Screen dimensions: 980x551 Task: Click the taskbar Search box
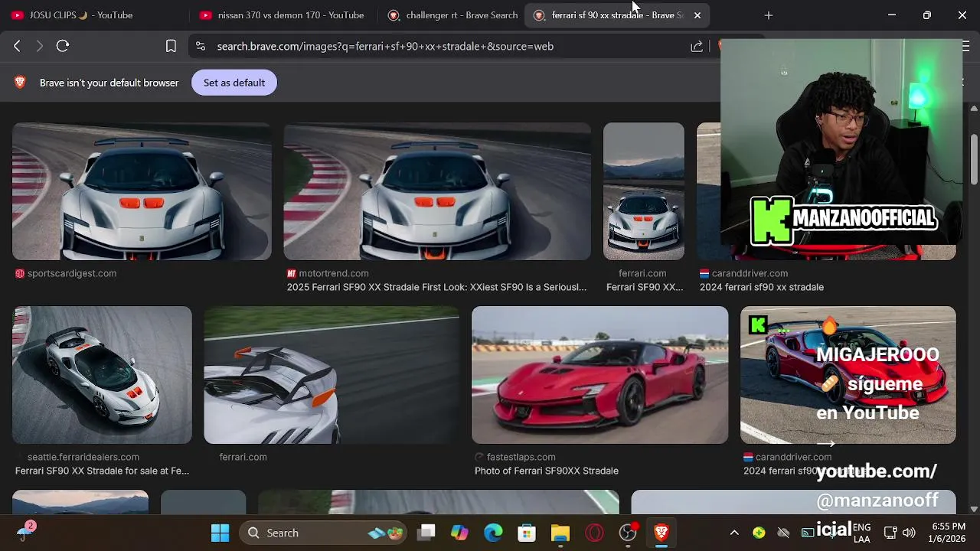(x=325, y=533)
